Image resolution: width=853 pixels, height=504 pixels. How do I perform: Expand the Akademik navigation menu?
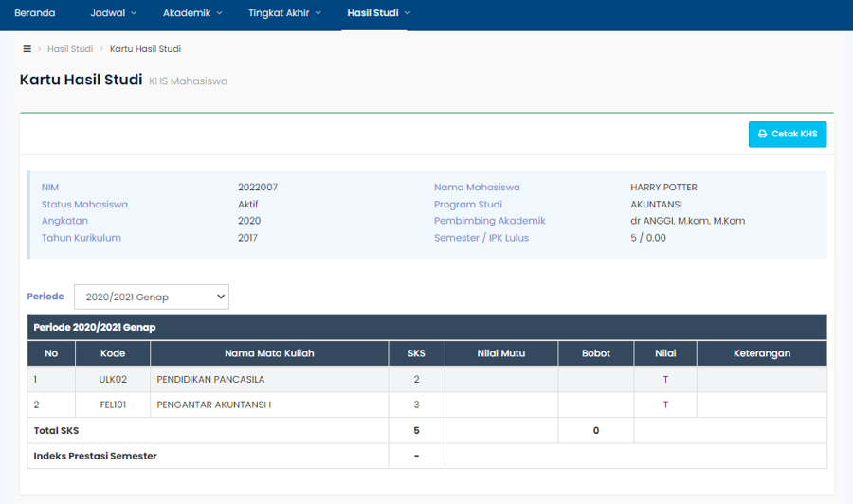[x=192, y=13]
